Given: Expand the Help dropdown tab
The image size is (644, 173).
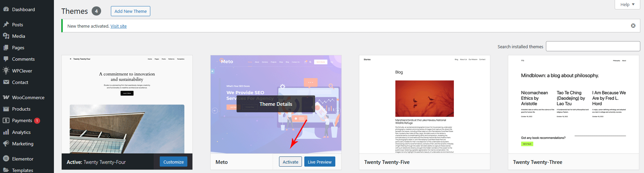Looking at the screenshot, I should (627, 4).
